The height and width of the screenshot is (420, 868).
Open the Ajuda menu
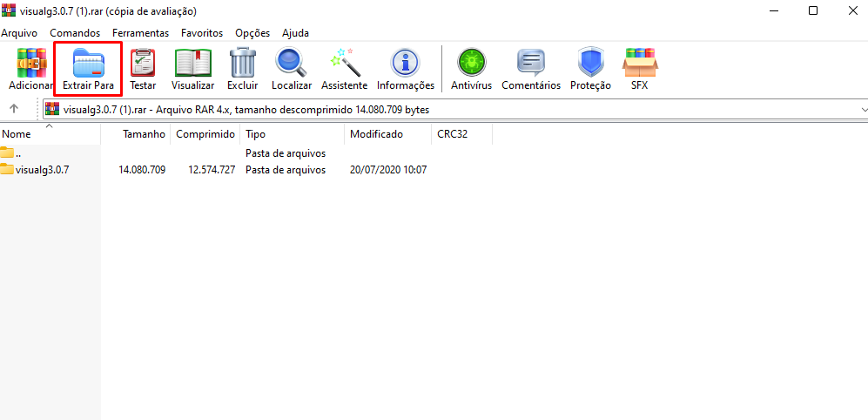(296, 33)
